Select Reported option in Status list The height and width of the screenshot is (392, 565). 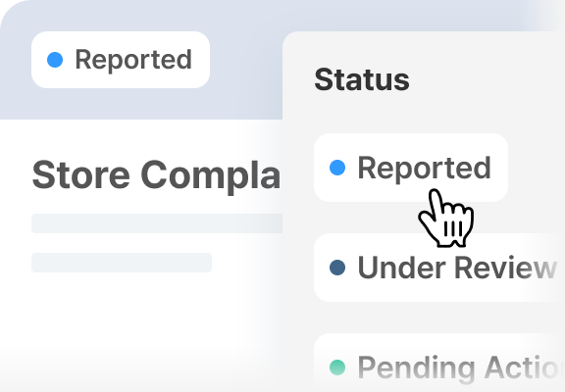[411, 168]
